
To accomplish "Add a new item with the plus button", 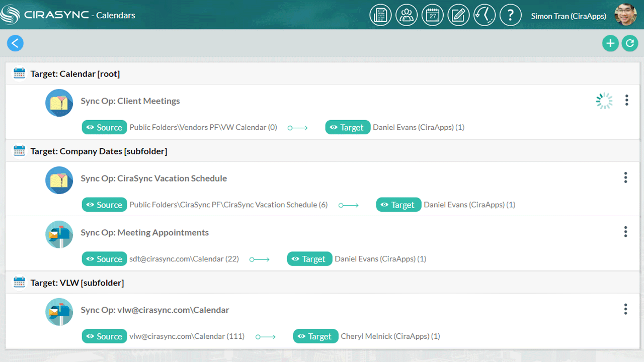I will click(610, 43).
